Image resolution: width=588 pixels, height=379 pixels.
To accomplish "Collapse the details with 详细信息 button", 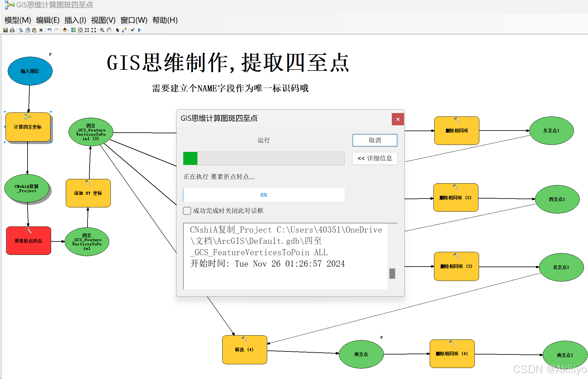I will click(x=375, y=158).
